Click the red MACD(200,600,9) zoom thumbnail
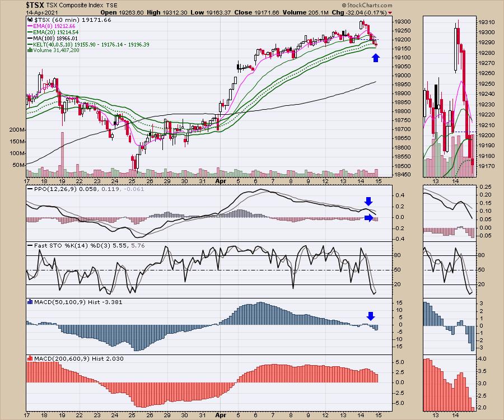The width and height of the screenshot is (504, 420). tap(449, 384)
